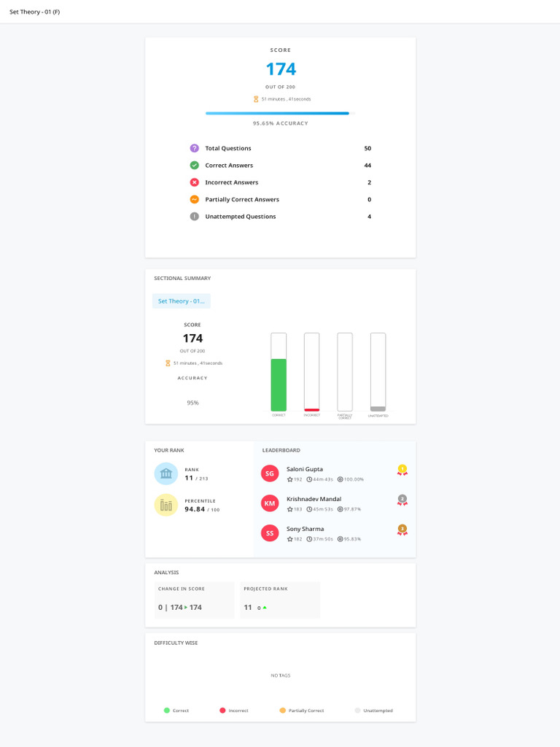This screenshot has height=747, width=560.
Task: Click the gray Unattempted bar in chart
Action: pyautogui.click(x=378, y=409)
